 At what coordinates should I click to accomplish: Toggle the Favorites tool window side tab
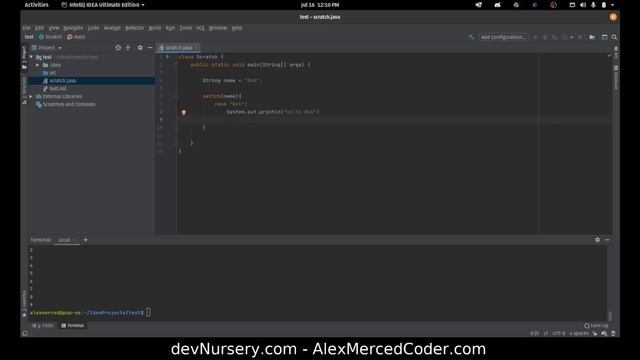pyautogui.click(x=24, y=303)
